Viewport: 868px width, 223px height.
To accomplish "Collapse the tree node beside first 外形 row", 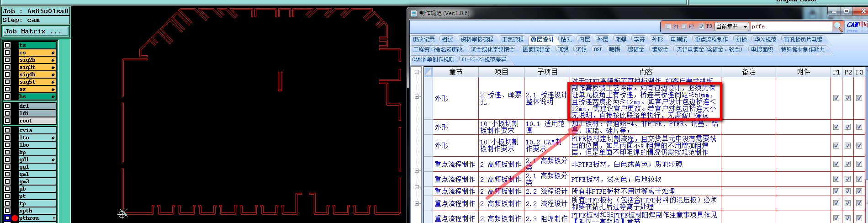I will click(417, 96).
